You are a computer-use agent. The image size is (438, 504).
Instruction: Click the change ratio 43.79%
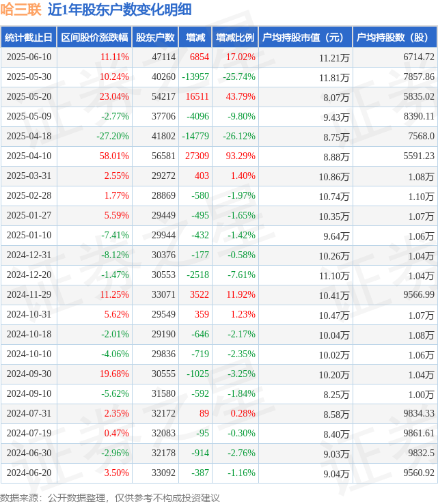click(x=241, y=96)
